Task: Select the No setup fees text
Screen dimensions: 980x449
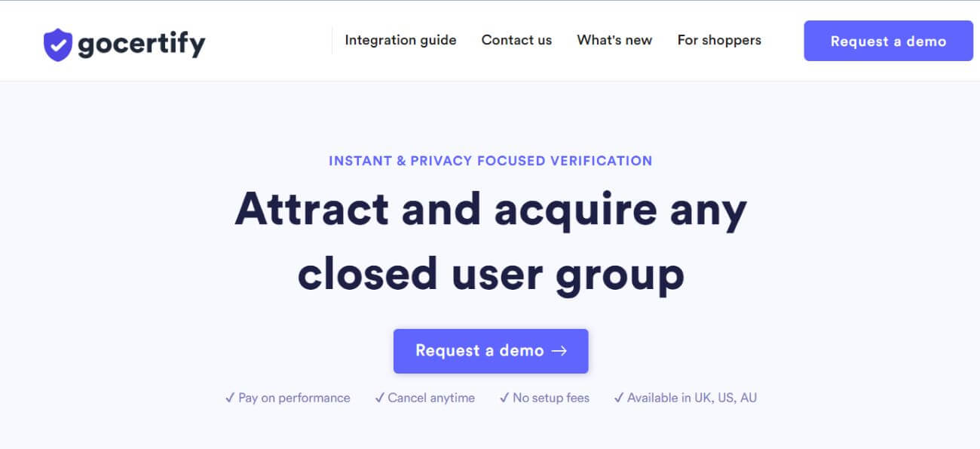Action: 551,398
